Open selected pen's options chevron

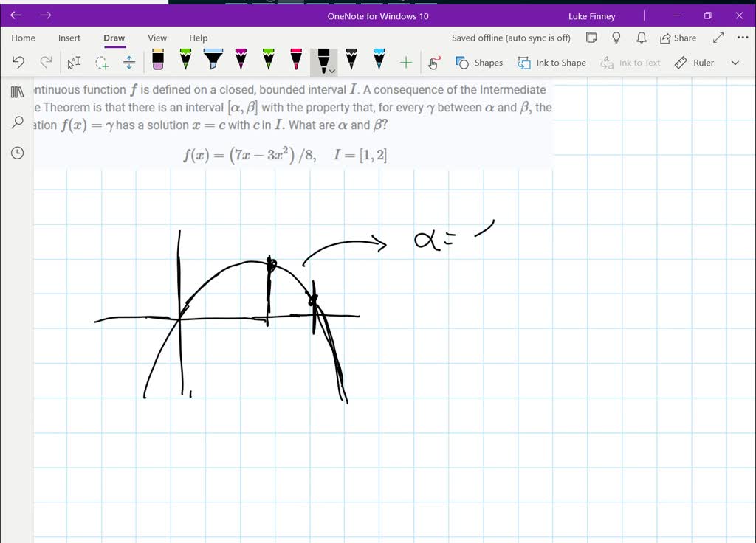331,68
